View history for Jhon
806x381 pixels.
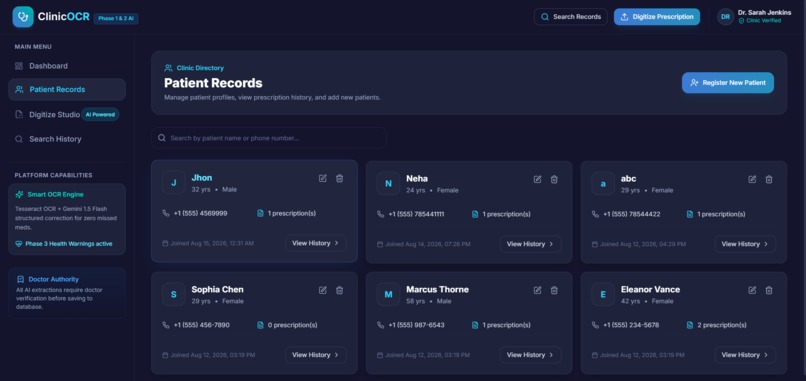(x=316, y=243)
